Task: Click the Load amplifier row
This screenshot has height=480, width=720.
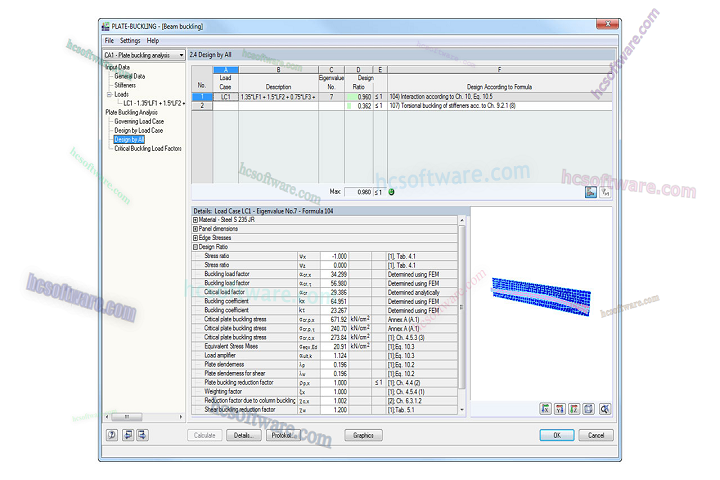Action: coord(325,356)
